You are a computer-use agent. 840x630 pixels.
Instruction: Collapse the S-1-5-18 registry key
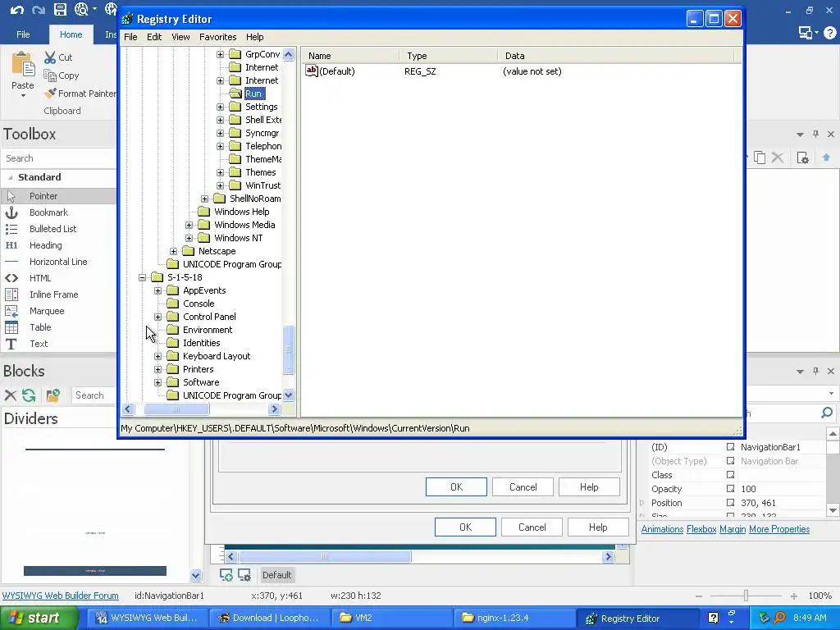coord(142,277)
